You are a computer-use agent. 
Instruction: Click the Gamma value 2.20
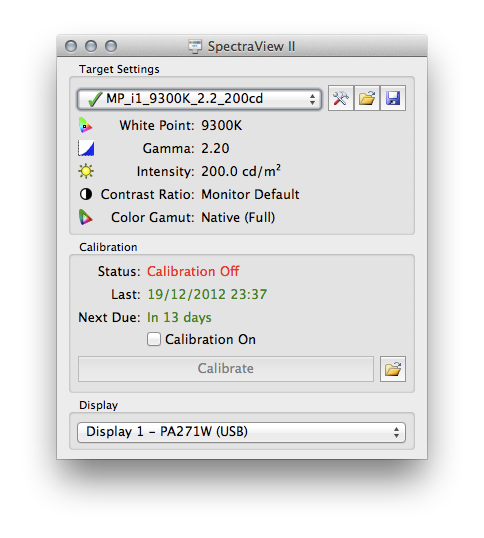click(x=215, y=149)
